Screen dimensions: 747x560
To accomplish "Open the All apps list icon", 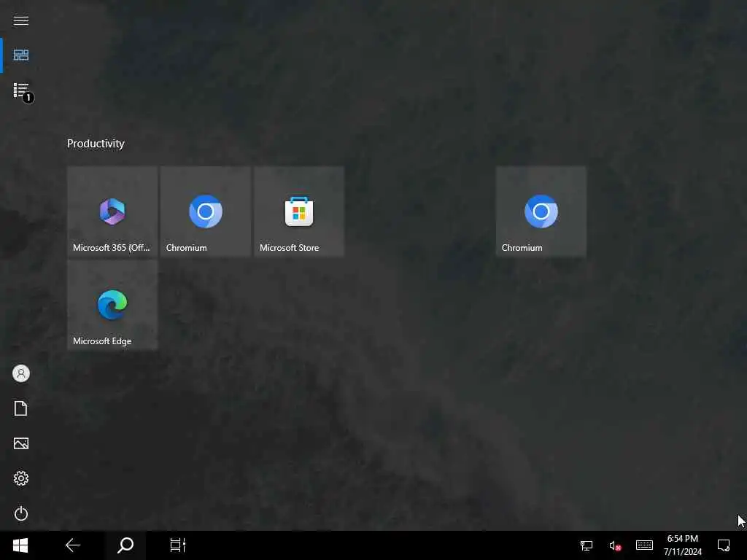I will (x=21, y=90).
